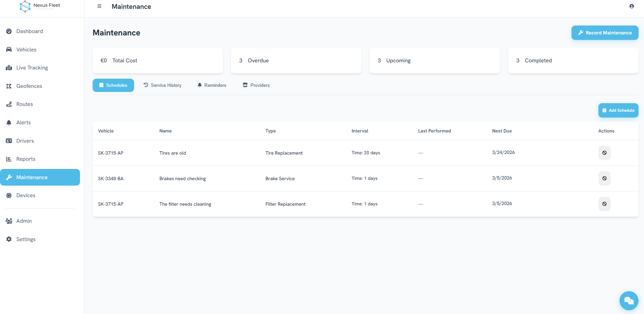Open Settings from the sidebar
Image resolution: width=644 pixels, height=314 pixels.
pos(40,239)
